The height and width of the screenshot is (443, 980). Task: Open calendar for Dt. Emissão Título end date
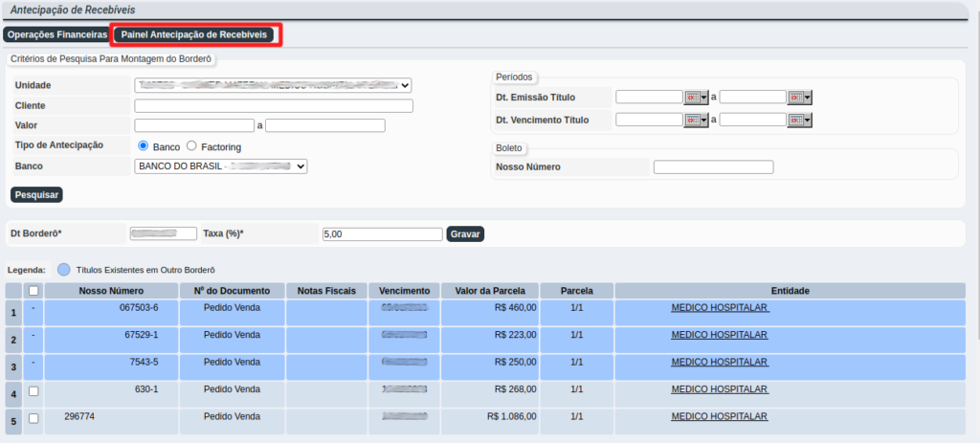800,97
